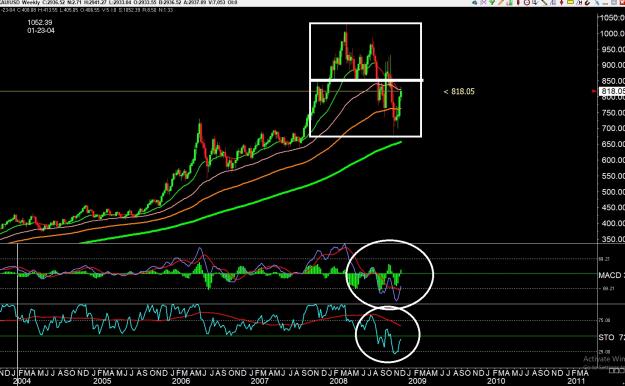Screen dimensions: 625x386
Task: Click the 600.00 price axis label
Action: tap(612, 160)
